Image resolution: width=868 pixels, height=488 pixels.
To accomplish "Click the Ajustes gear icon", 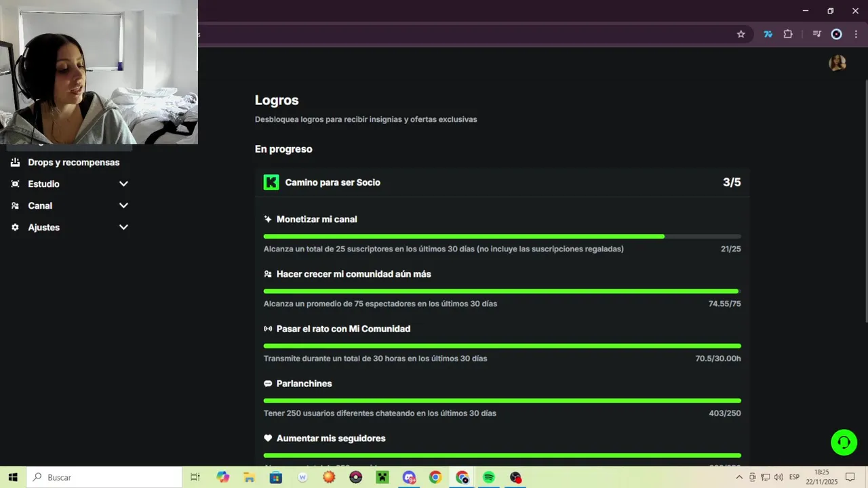I will click(15, 228).
